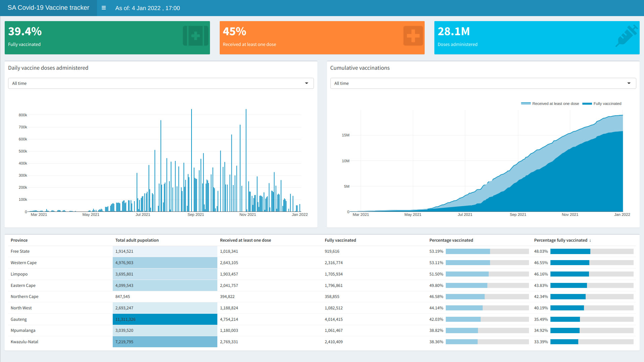Viewport: 644px width, 362px height.
Task: Sort by Received at least one dose header
Action: pyautogui.click(x=245, y=240)
